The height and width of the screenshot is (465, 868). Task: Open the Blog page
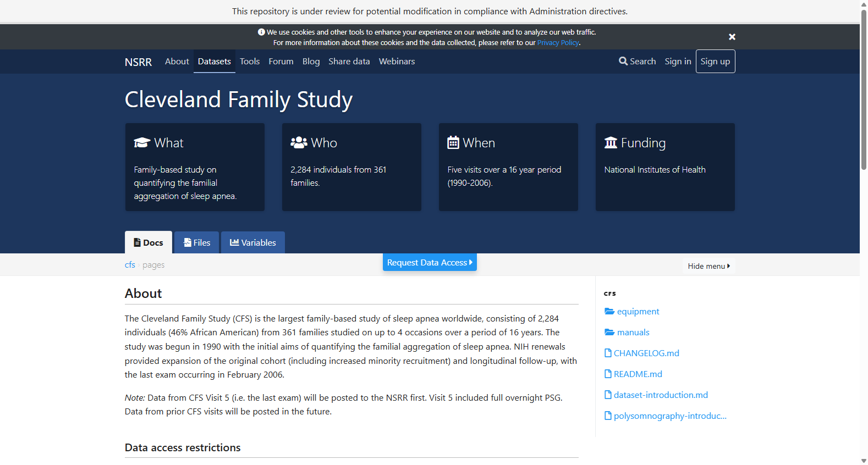tap(311, 62)
